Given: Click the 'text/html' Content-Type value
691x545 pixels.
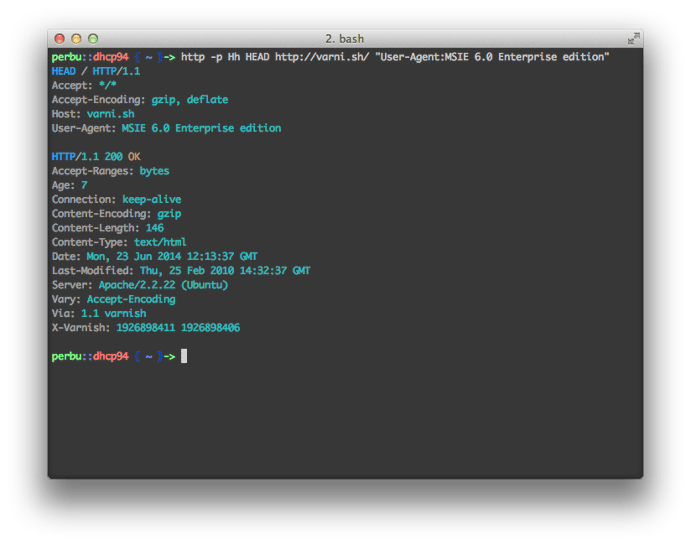Looking at the screenshot, I should coord(160,242).
